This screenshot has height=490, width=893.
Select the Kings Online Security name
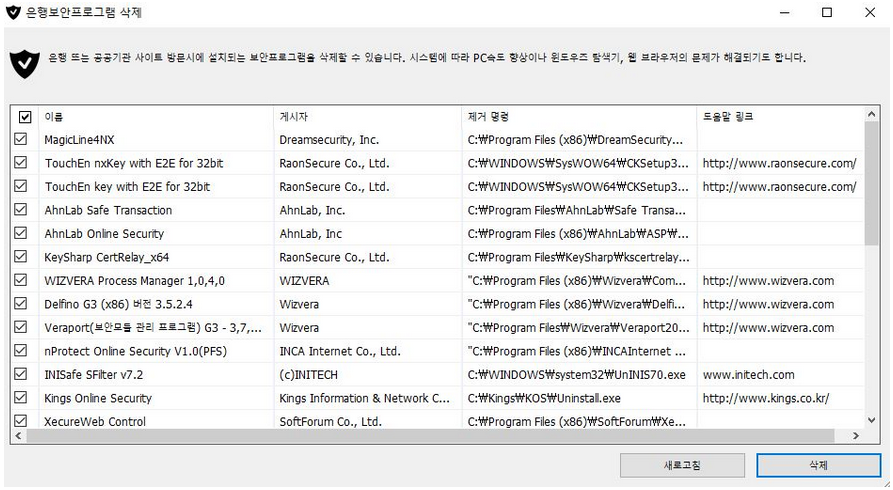(x=98, y=398)
